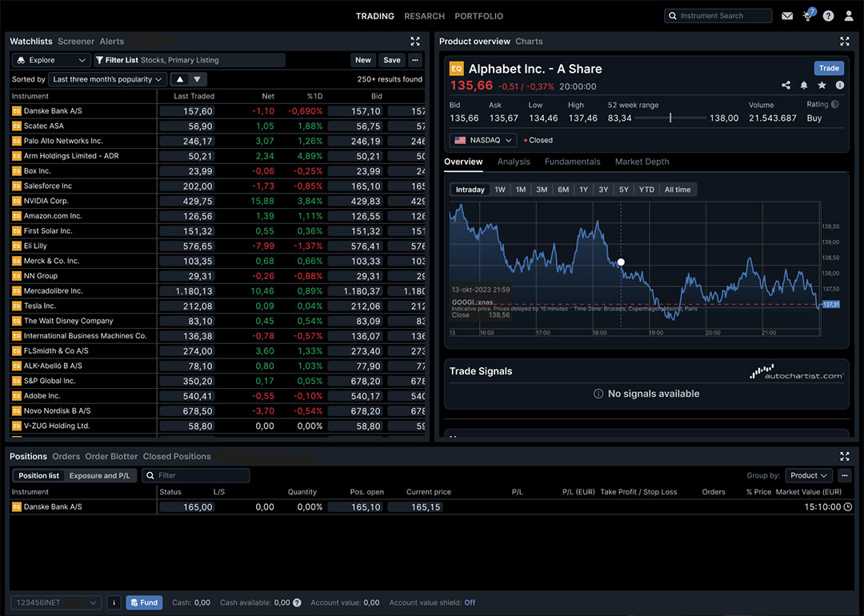Click the account info 'i' icon

(114, 602)
